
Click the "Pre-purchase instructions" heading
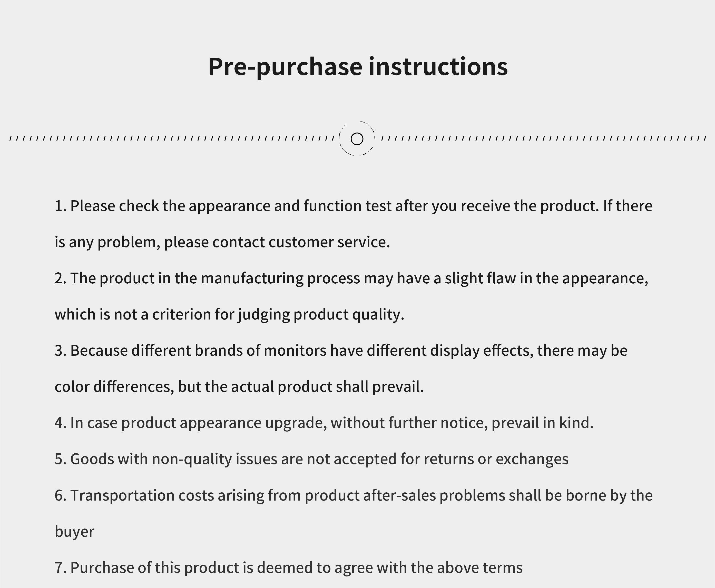pos(358,67)
